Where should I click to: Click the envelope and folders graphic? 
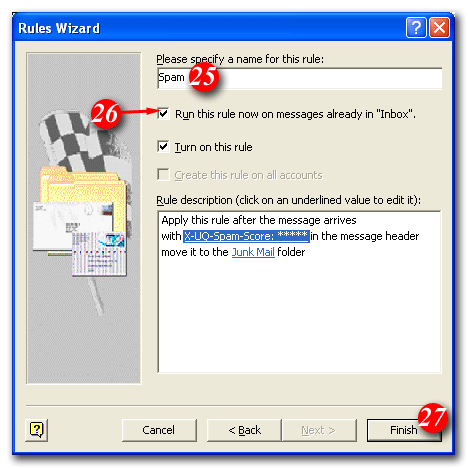[80, 222]
